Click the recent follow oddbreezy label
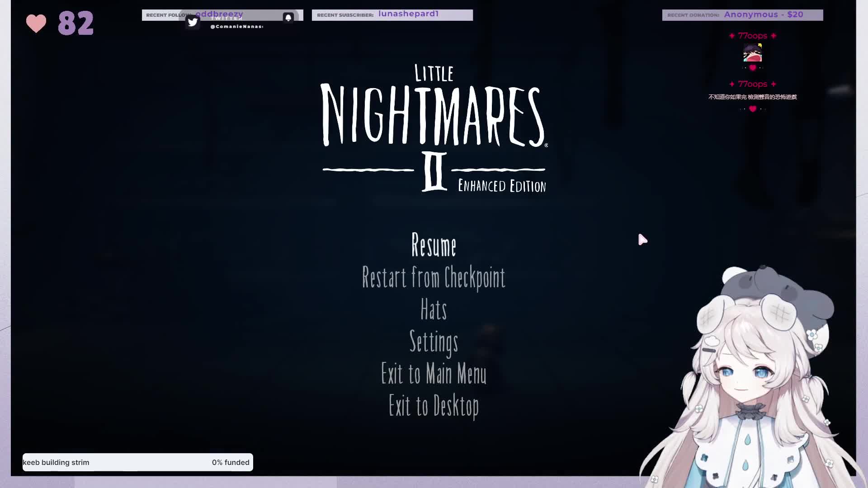868x488 pixels. 222,15
